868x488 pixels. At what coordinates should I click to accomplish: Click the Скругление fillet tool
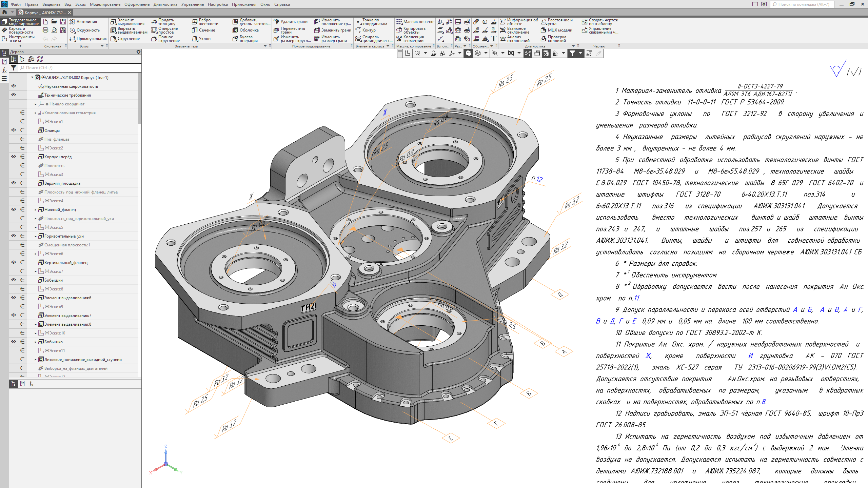tap(125, 39)
